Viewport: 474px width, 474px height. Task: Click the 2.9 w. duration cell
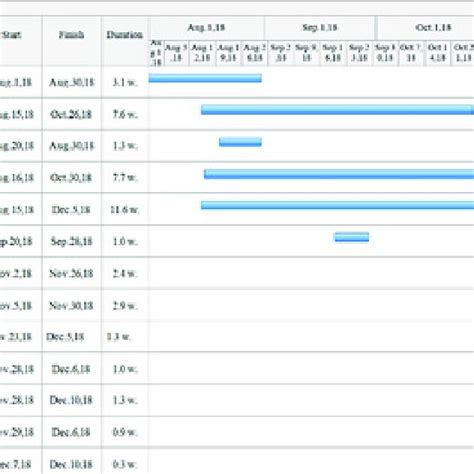click(x=125, y=306)
